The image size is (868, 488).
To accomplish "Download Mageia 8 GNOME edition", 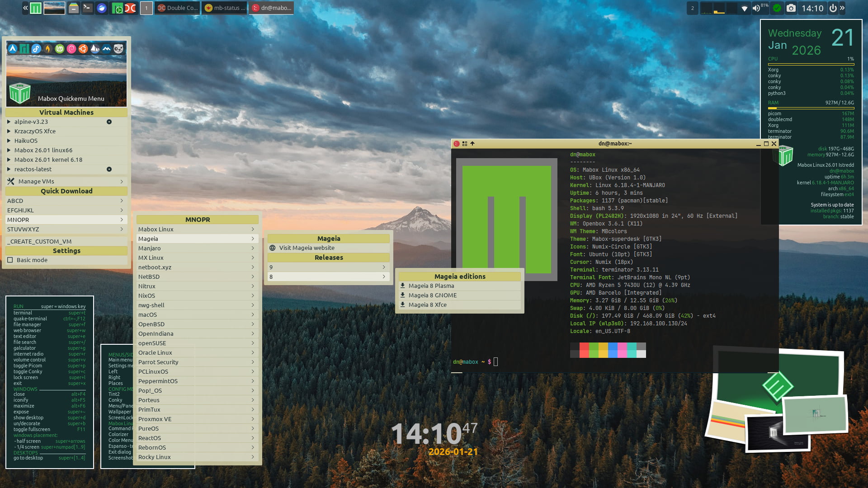I will (x=432, y=296).
